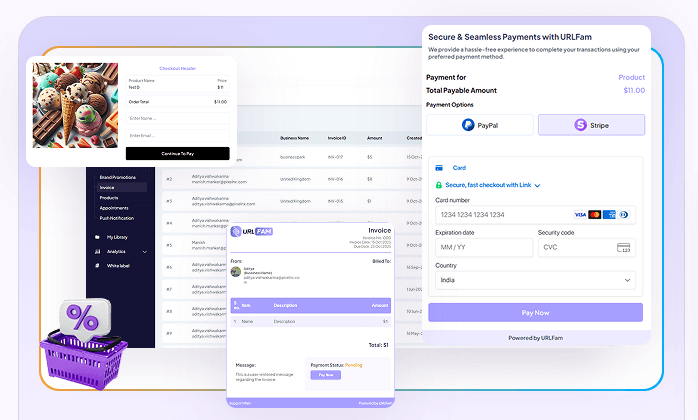
Task: Open Push Notification in the sidebar
Action: point(118,217)
